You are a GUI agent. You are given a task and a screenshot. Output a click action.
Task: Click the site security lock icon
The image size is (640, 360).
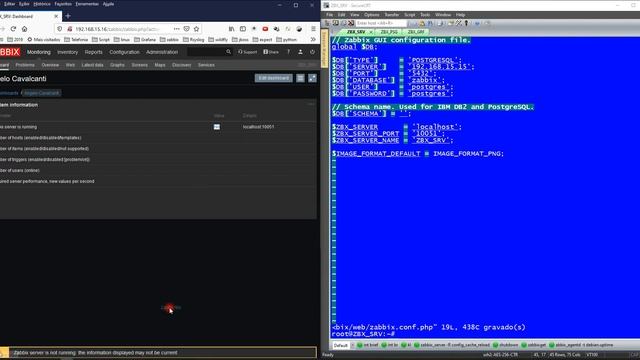tap(69, 29)
